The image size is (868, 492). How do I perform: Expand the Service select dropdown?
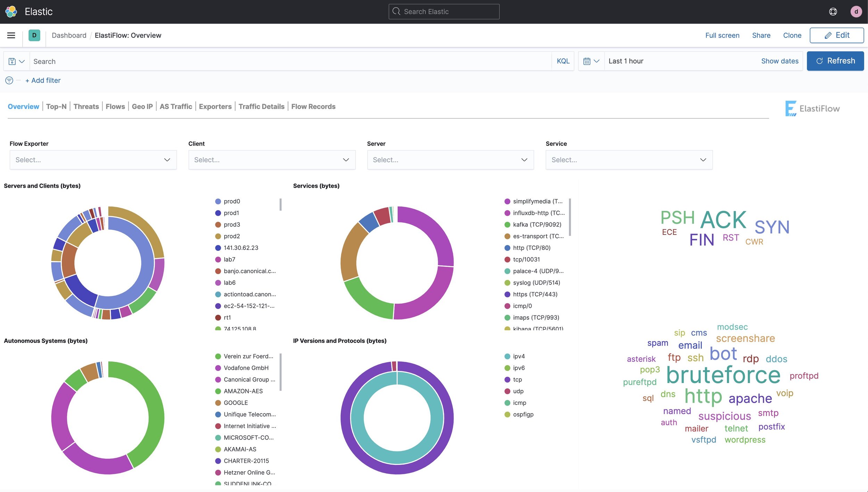[x=629, y=160]
